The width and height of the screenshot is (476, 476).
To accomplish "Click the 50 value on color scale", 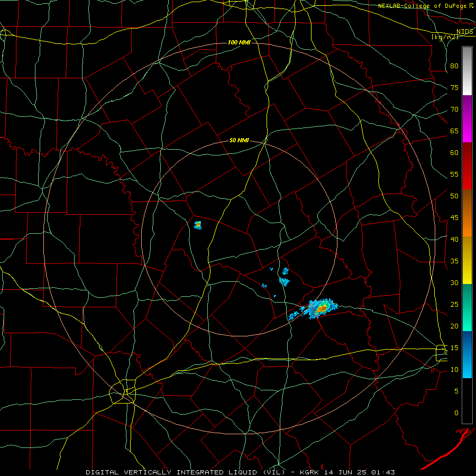I will (454, 196).
